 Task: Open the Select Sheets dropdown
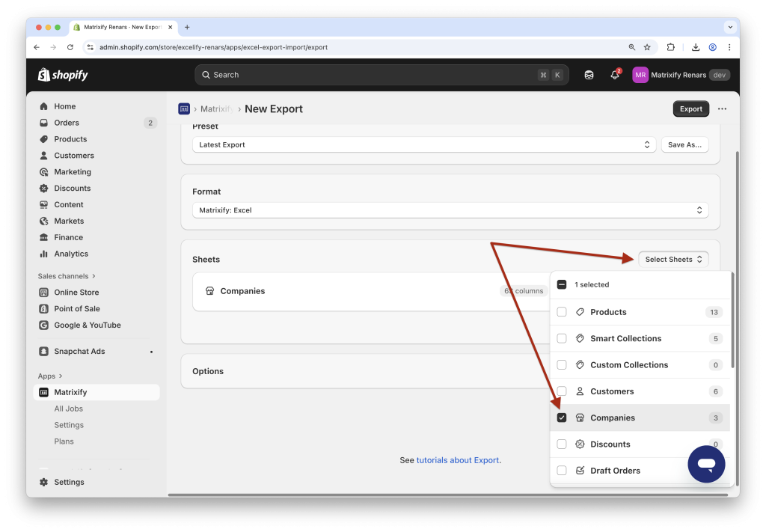[672, 259]
